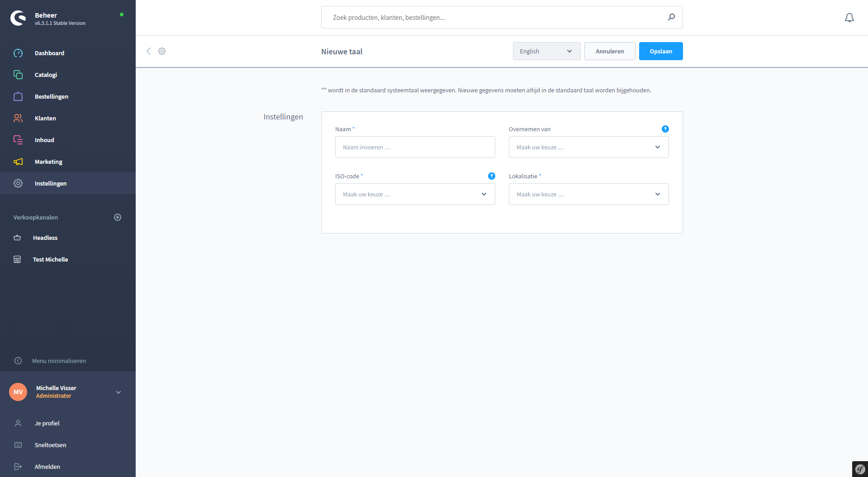Click the Annuleren button

coord(609,51)
